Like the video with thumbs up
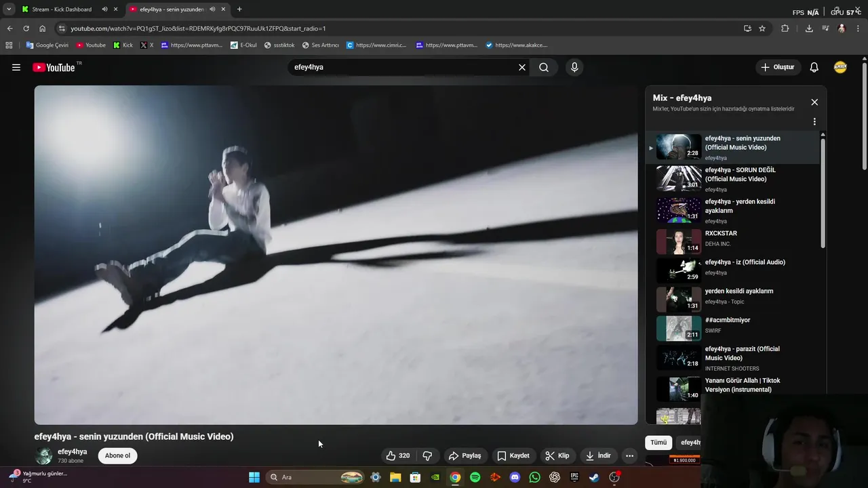The image size is (868, 488). (398, 455)
